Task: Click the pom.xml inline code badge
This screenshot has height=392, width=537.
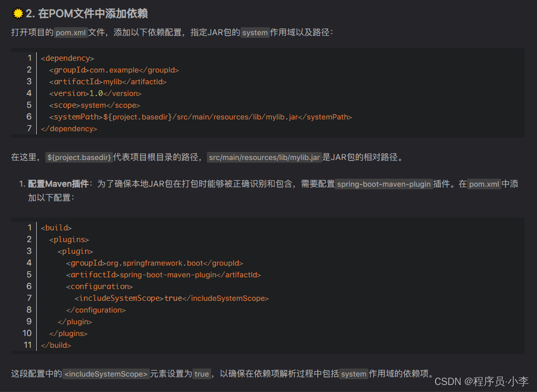Action: [70, 33]
